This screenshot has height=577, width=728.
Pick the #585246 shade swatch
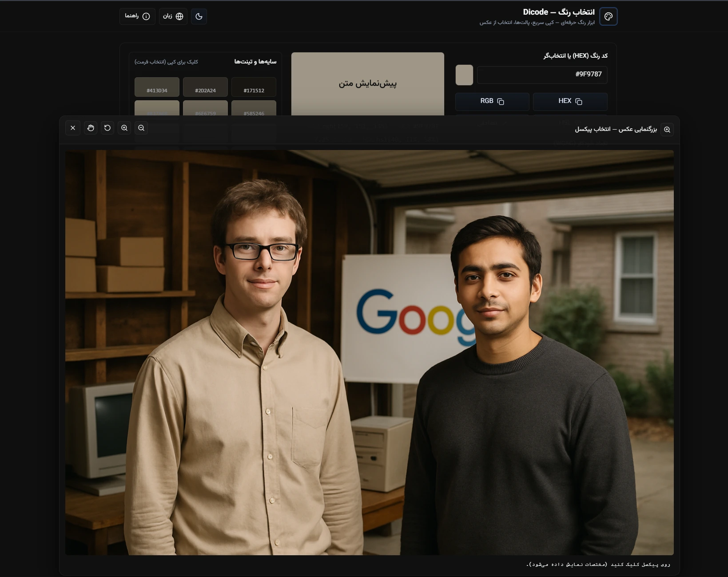pos(254,108)
